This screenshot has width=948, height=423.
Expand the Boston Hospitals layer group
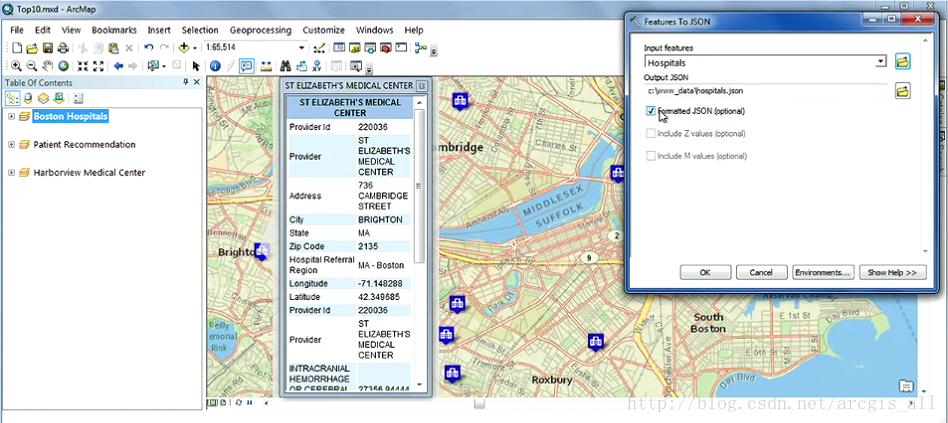(11, 116)
